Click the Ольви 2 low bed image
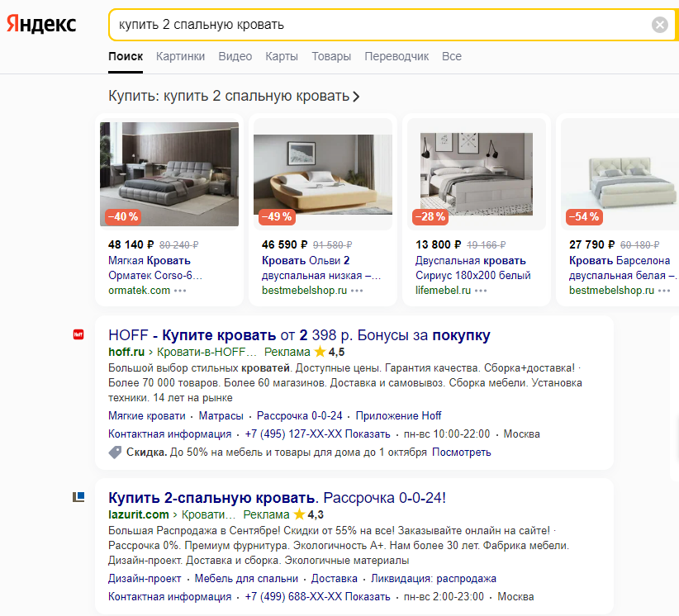 tap(323, 174)
